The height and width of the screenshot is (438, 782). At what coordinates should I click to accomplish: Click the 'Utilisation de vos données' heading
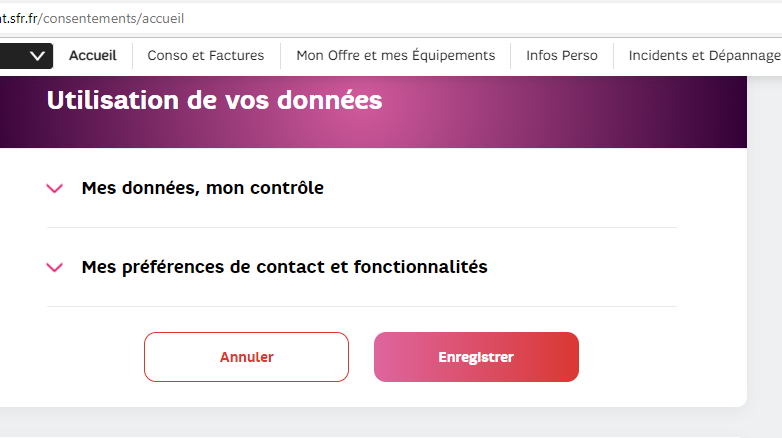[214, 101]
